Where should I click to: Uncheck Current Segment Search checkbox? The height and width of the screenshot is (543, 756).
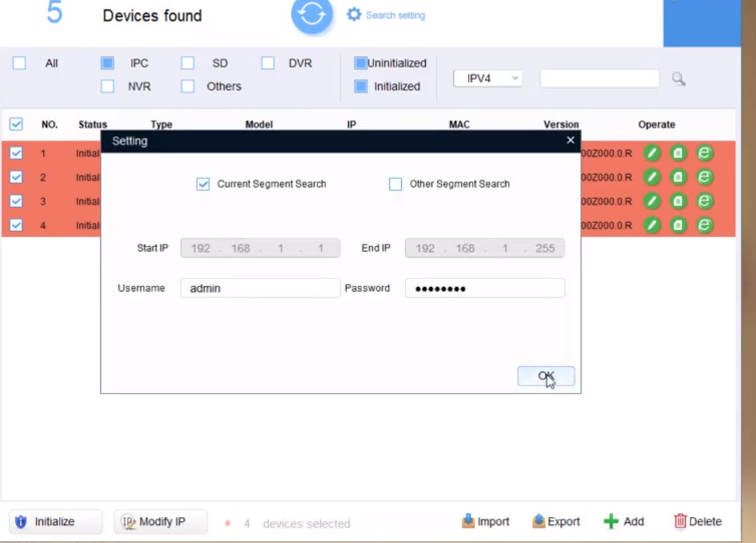click(203, 184)
